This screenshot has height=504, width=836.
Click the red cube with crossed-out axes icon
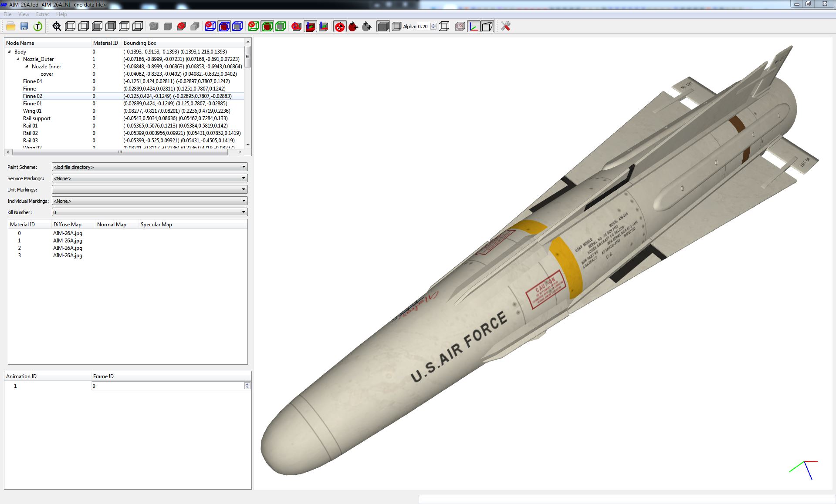click(297, 27)
